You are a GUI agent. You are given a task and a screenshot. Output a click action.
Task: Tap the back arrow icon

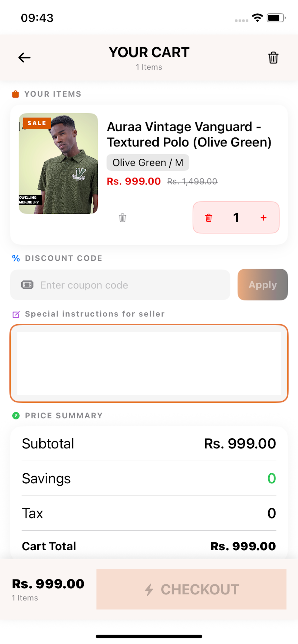pos(24,58)
